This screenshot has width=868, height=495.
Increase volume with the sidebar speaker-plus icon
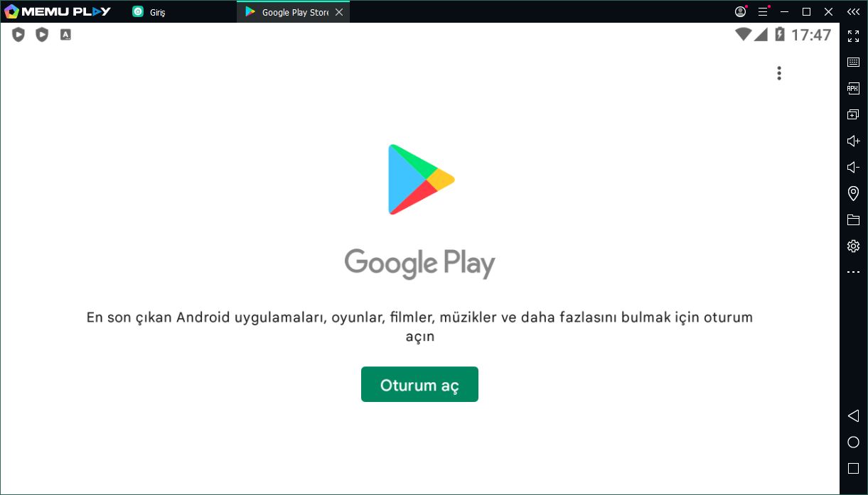click(x=853, y=141)
